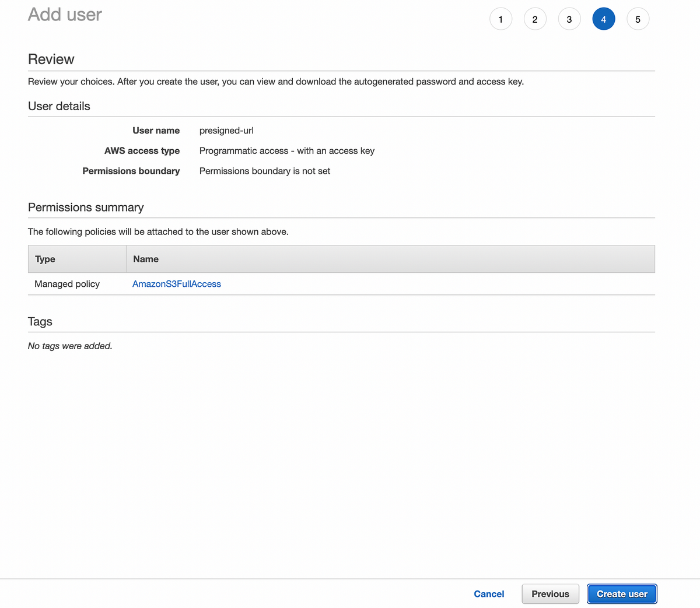This screenshot has width=700, height=608.
Task: Go to wizard step 1 circle
Action: [x=501, y=19]
